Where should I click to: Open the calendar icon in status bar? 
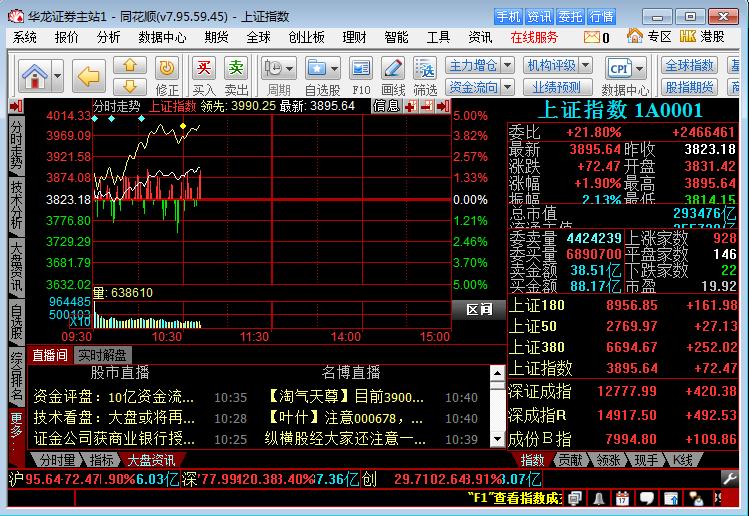point(622,499)
